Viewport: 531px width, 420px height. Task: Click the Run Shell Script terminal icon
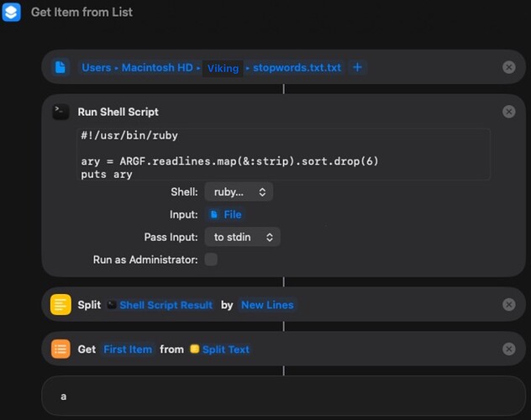60,112
